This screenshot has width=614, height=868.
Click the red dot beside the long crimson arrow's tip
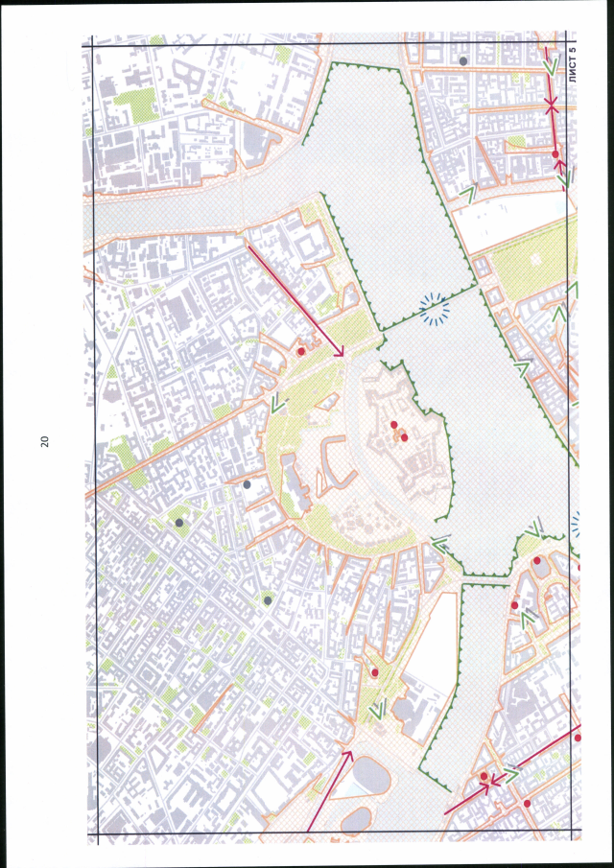click(301, 352)
